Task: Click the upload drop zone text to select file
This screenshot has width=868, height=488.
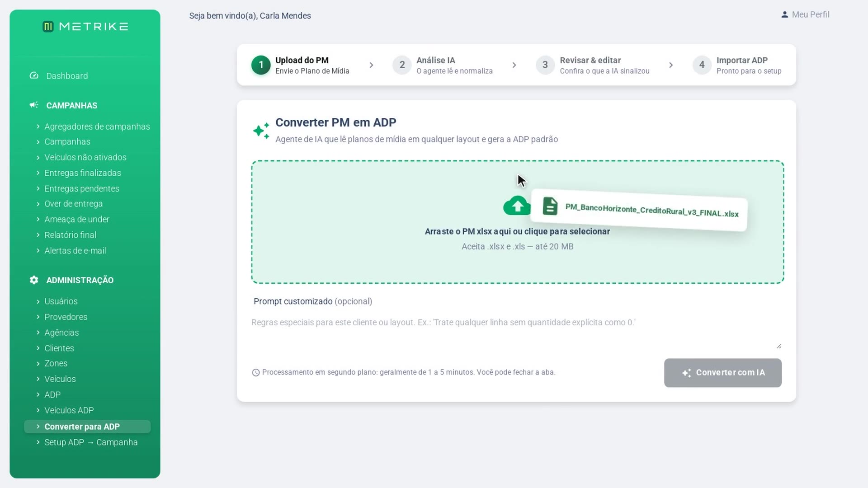Action: click(x=517, y=231)
